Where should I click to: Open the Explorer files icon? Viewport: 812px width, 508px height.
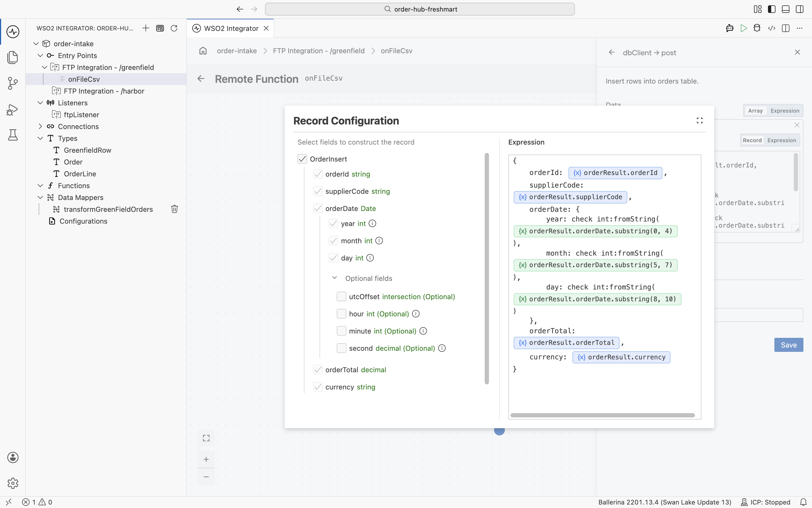pyautogui.click(x=13, y=58)
